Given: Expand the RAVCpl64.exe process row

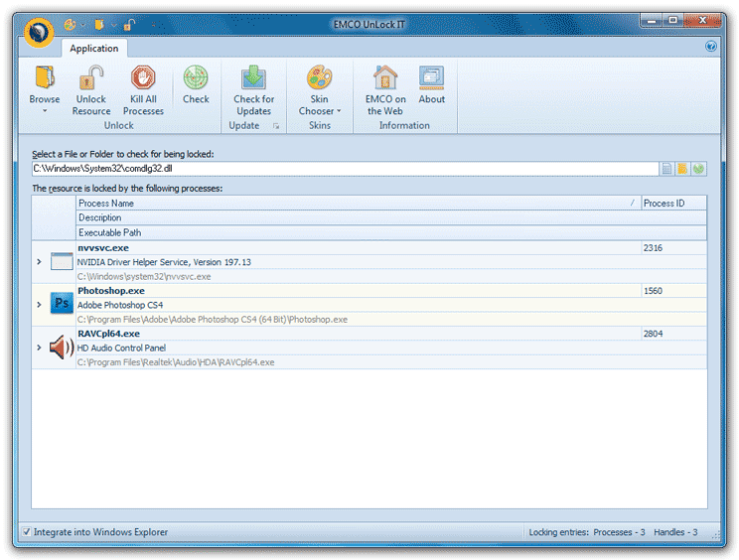Looking at the screenshot, I should coord(39,348).
